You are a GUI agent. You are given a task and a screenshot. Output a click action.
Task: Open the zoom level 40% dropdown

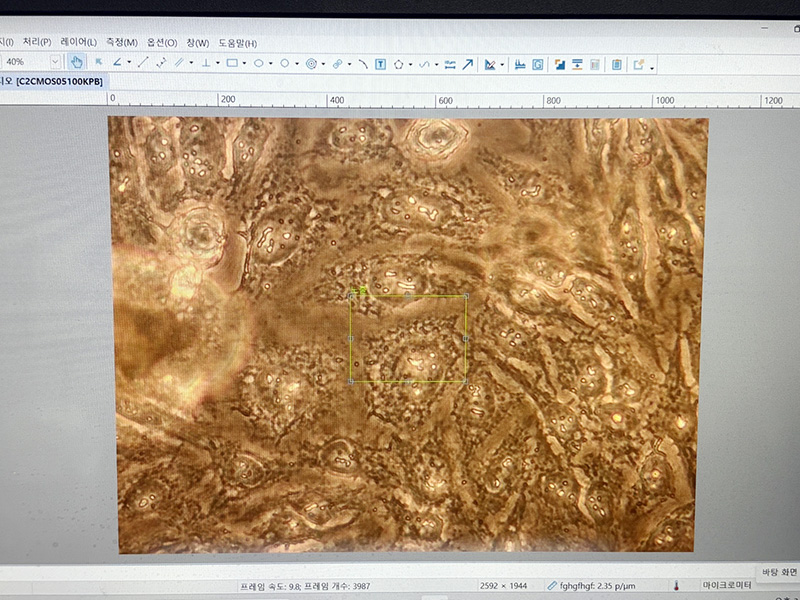(x=55, y=63)
